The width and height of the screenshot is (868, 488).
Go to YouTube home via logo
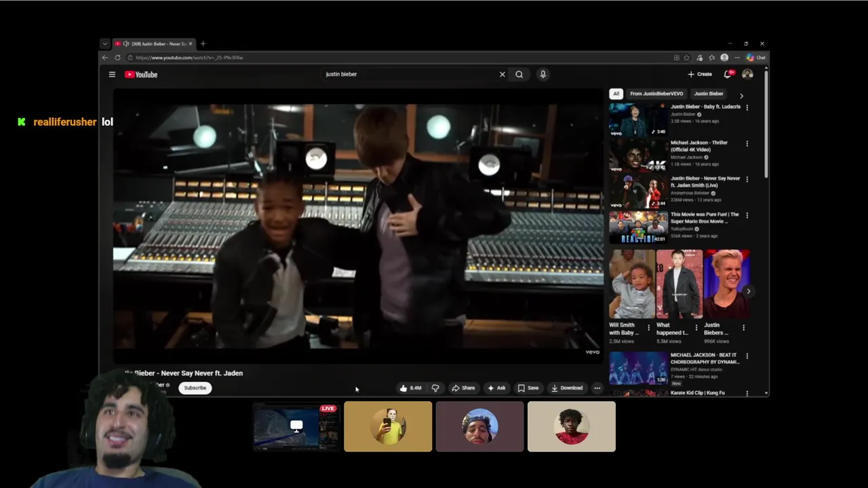click(141, 75)
